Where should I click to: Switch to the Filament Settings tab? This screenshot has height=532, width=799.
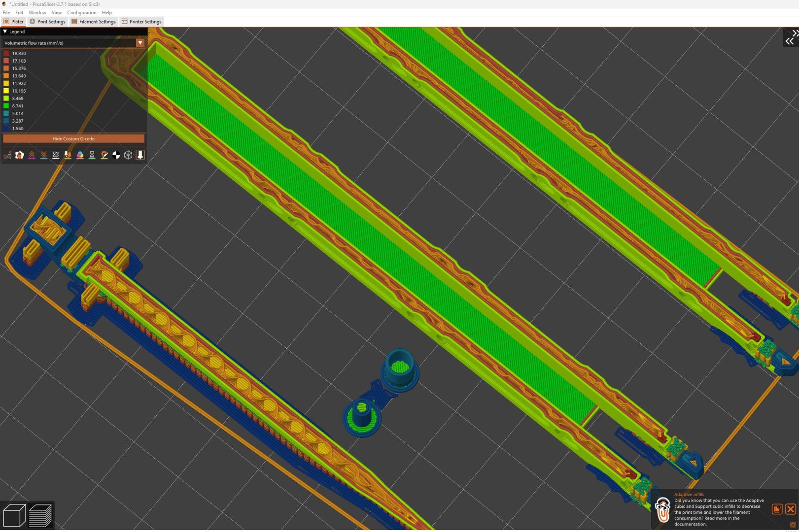[x=93, y=22]
